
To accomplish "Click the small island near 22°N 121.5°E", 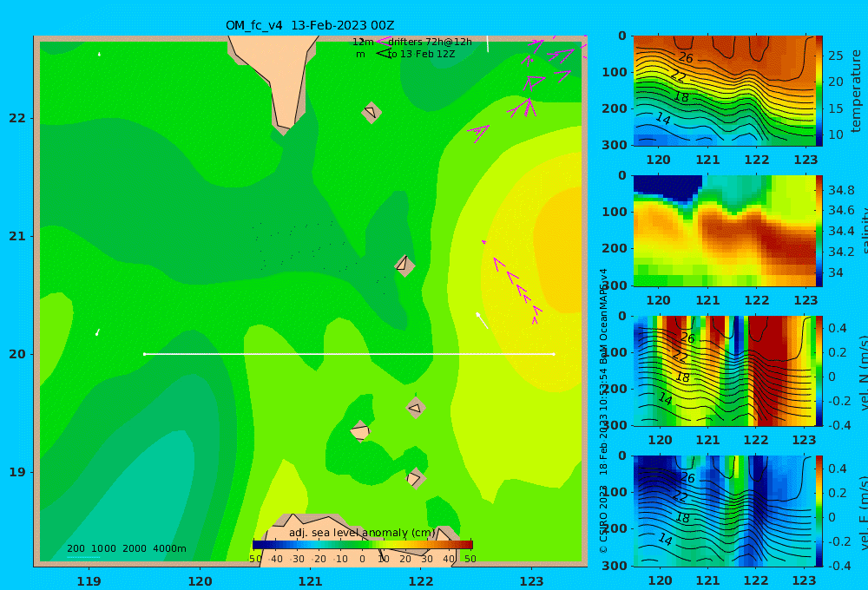I will click(371, 112).
